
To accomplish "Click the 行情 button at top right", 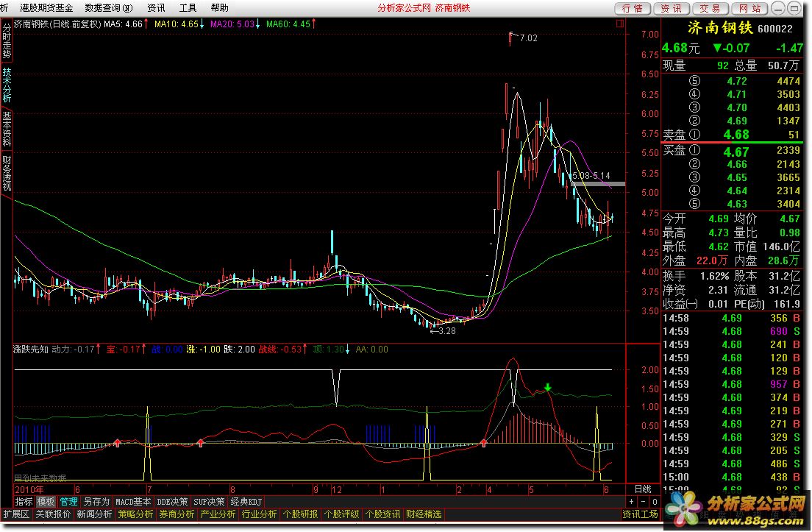I will point(633,8).
